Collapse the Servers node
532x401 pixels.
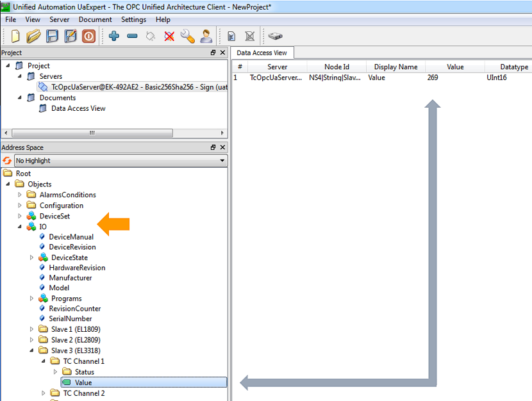click(x=20, y=76)
